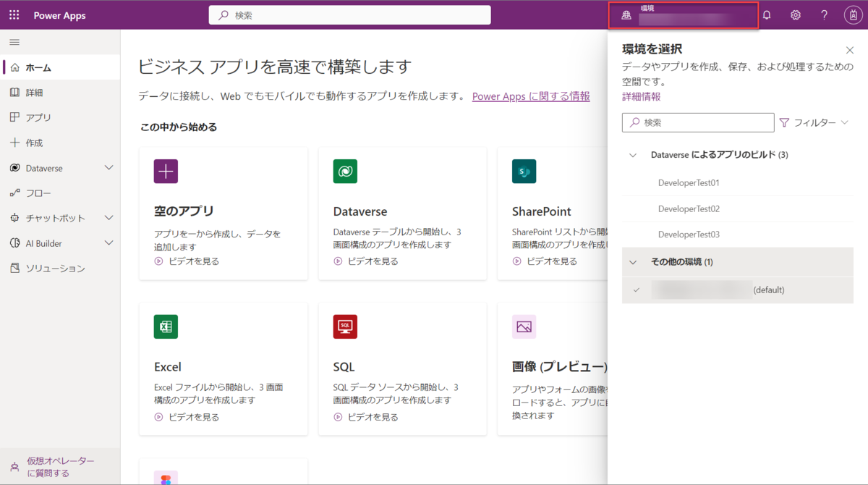Select the Excel card title
The height and width of the screenshot is (485, 868).
click(168, 367)
